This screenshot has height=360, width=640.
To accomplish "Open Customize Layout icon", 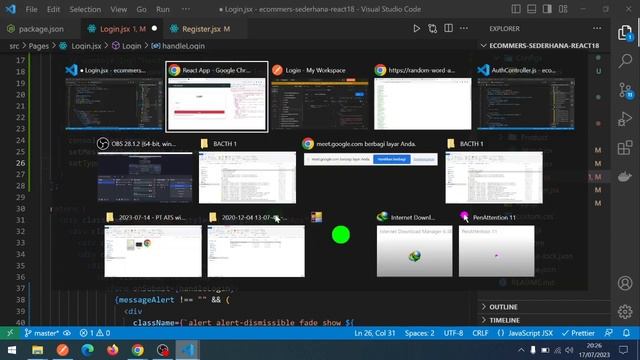I will click(x=563, y=9).
